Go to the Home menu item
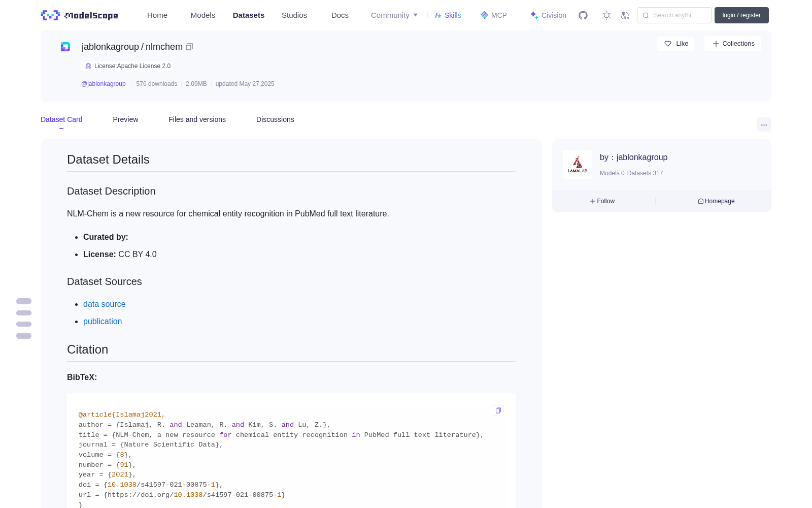The height and width of the screenshot is (508, 812). click(x=157, y=15)
